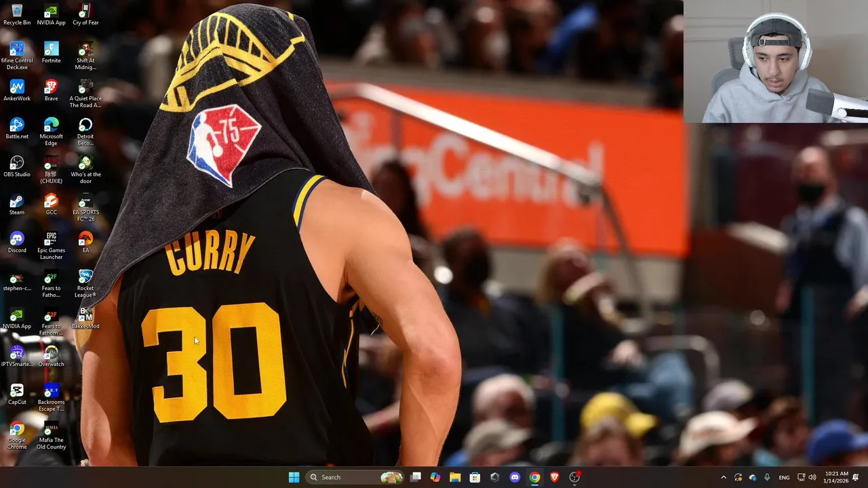Image resolution: width=868 pixels, height=488 pixels.
Task: Open Who's at the door icon
Action: 85,169
